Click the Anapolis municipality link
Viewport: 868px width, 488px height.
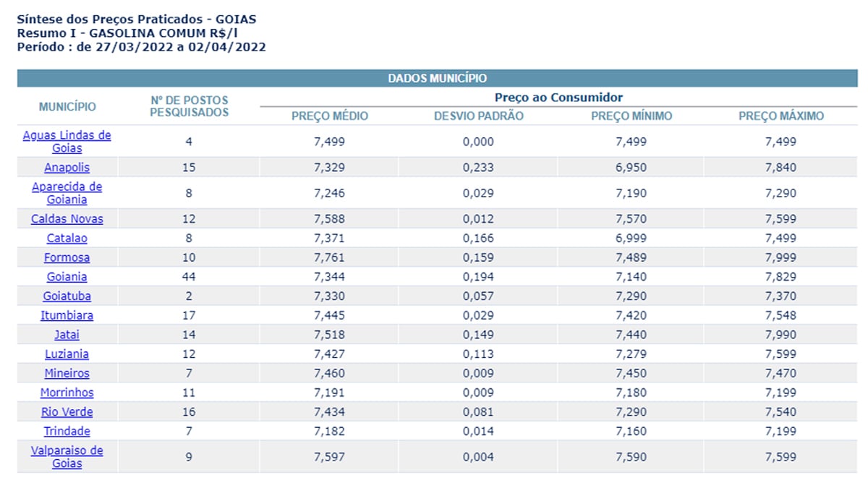coord(67,167)
